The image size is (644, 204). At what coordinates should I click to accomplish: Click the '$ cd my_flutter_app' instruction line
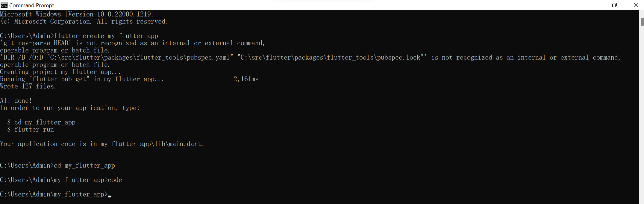[x=41, y=122]
